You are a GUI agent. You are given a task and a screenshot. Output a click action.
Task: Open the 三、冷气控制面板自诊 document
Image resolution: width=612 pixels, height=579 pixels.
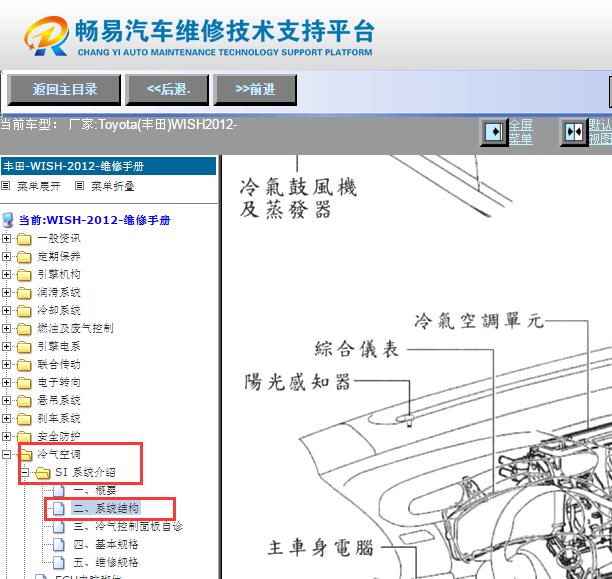coord(128,526)
